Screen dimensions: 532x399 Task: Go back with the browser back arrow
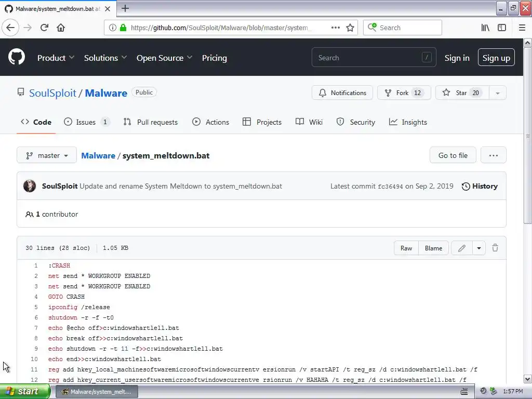click(10, 28)
